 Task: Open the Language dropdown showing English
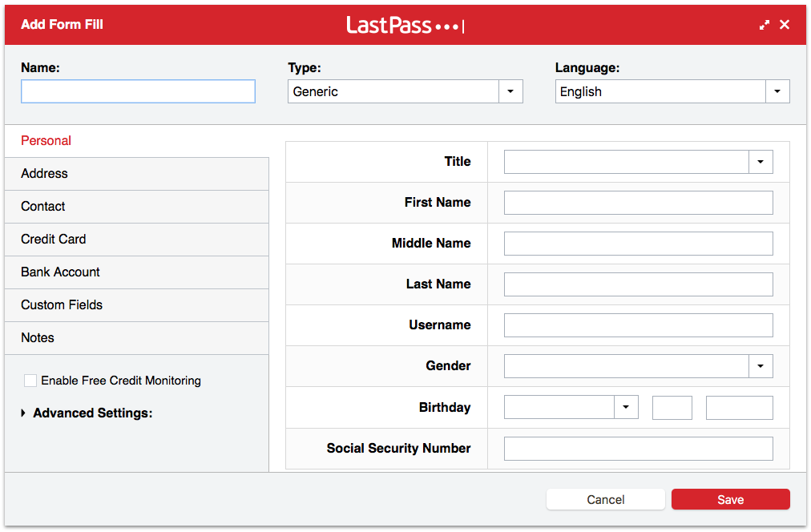pos(672,91)
